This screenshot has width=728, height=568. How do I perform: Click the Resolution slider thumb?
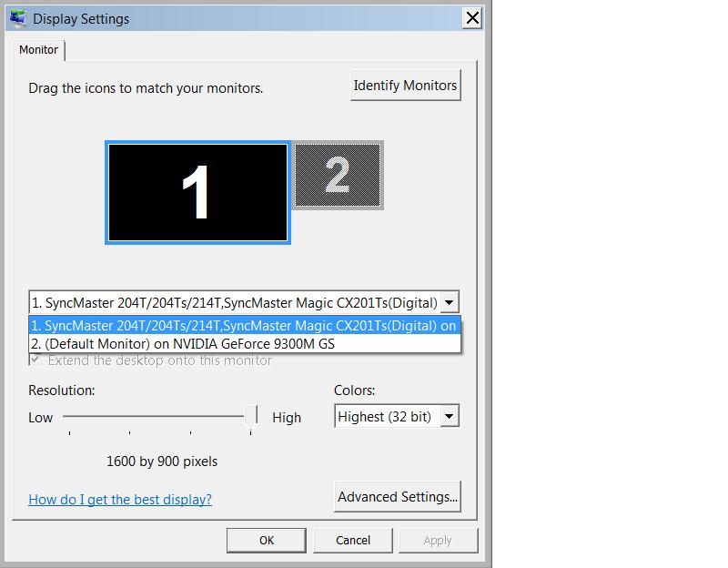[x=251, y=416]
